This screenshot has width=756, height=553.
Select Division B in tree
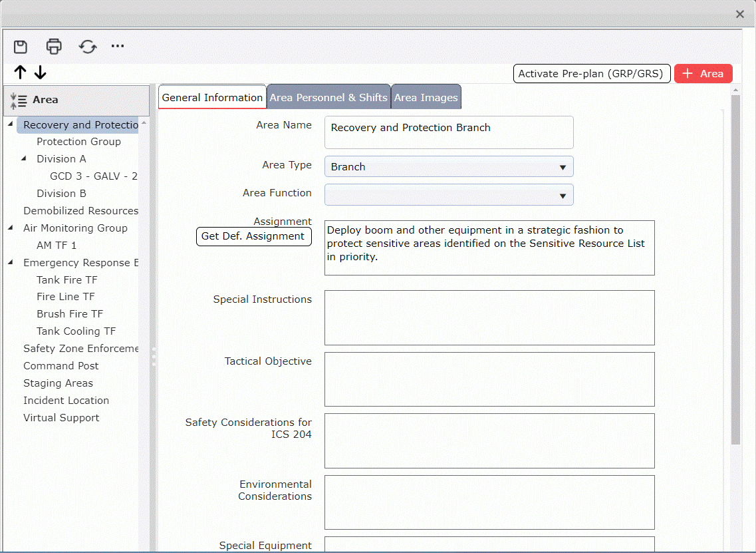(x=61, y=194)
